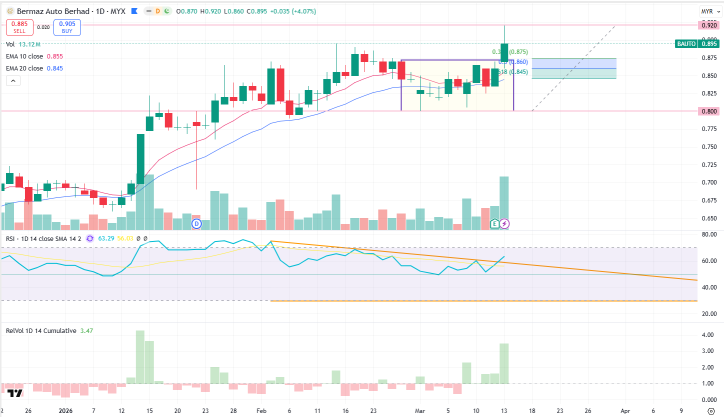Screen dimensions: 724x417
Task: Click the 0.650 price scale value
Action: click(709, 218)
